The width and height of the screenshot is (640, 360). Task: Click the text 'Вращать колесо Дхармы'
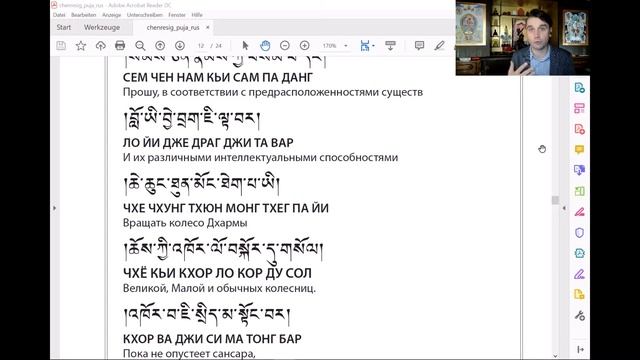[185, 223]
